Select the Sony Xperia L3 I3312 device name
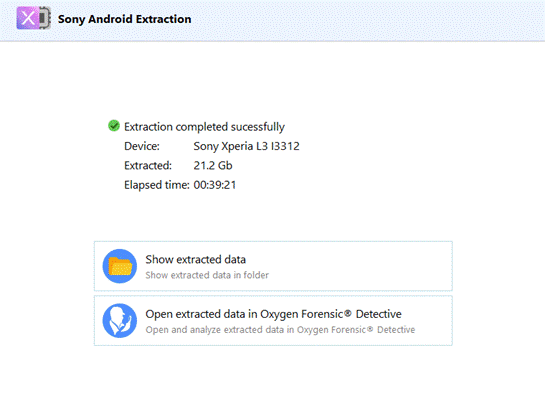 pos(246,146)
